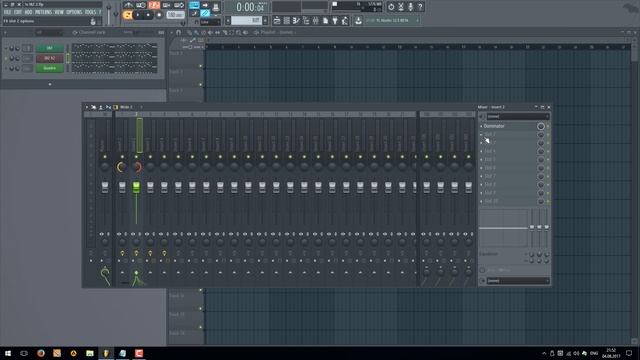Open the Line snap dropdown
Image resolution: width=640 pixels, height=360 pixels.
click(210, 22)
